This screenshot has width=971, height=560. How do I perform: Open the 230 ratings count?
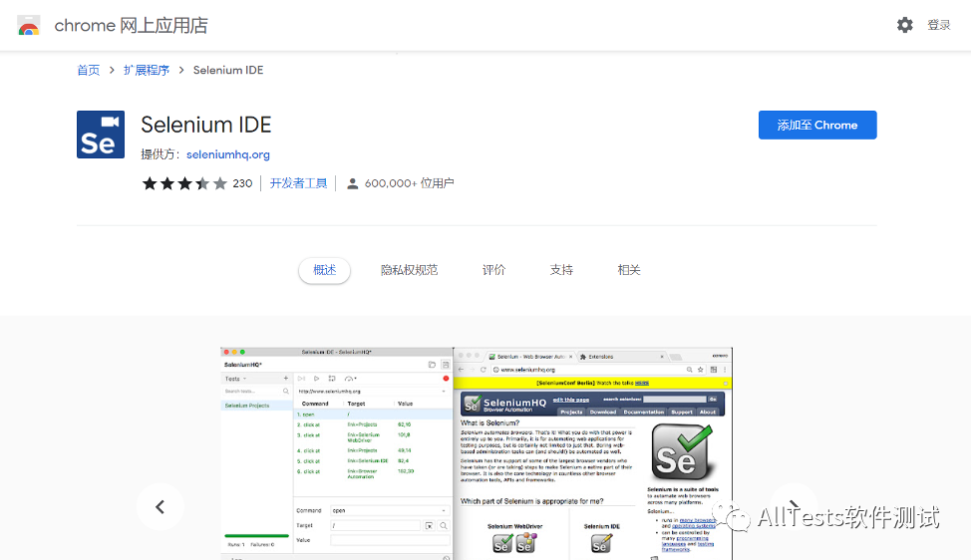pos(242,183)
